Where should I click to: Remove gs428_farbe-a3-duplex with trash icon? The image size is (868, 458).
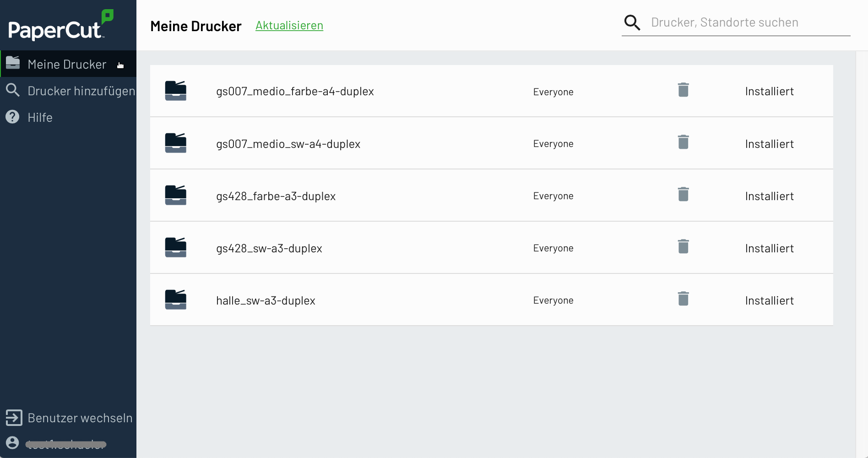point(683,195)
